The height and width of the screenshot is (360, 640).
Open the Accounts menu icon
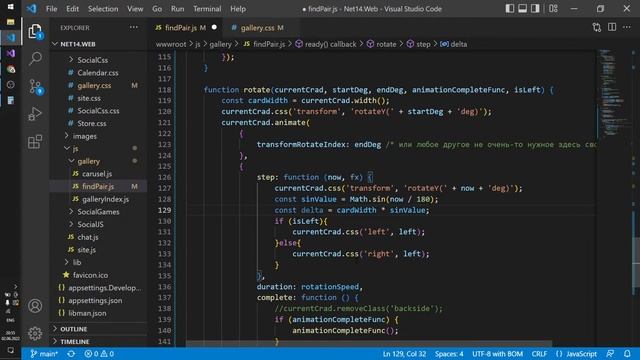35,306
